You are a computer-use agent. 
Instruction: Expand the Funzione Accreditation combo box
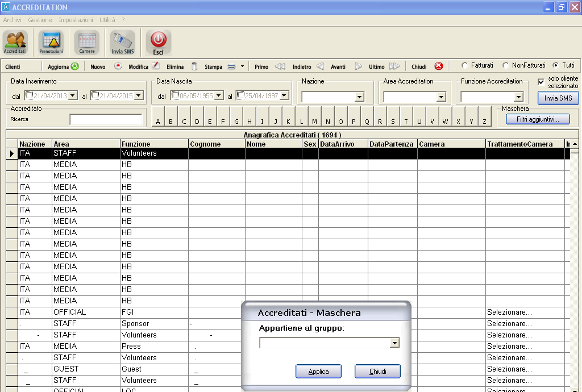518,97
